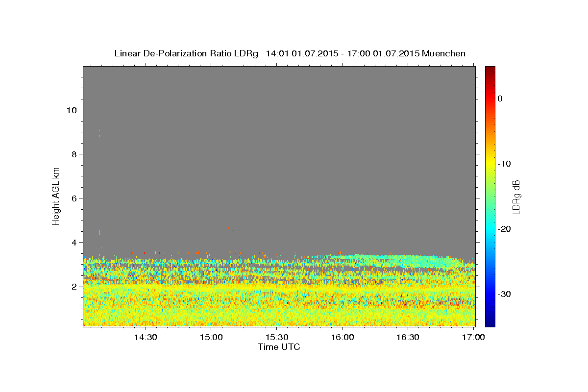Click the 'Time UTC' axis label
The width and height of the screenshot is (588, 392).
tap(279, 347)
